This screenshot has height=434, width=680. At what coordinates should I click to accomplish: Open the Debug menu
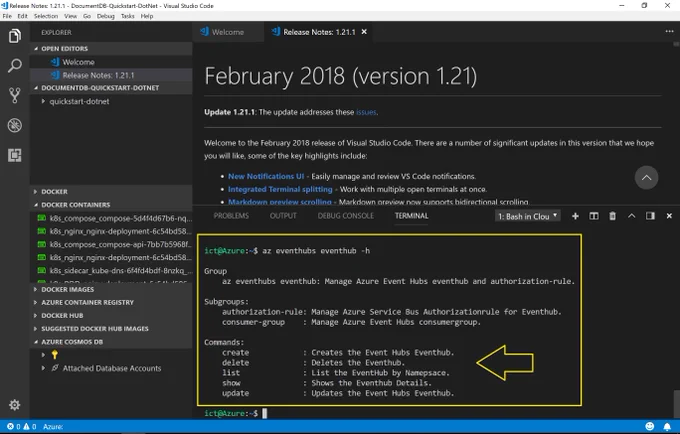tap(105, 16)
